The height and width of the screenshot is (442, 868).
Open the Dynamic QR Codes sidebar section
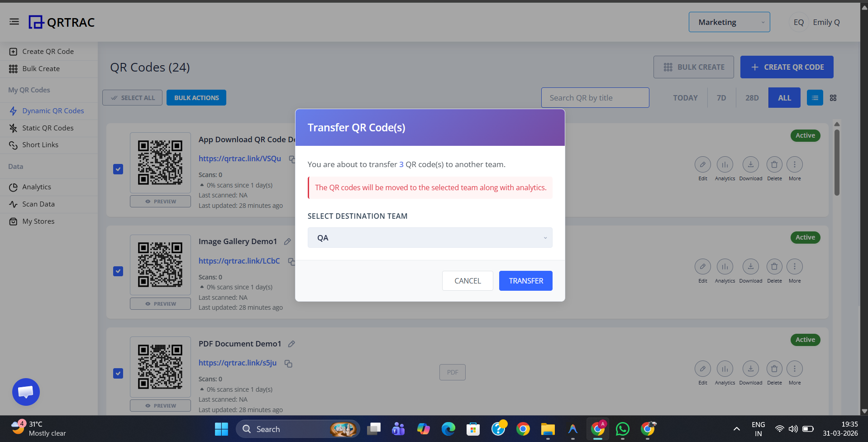pos(53,110)
